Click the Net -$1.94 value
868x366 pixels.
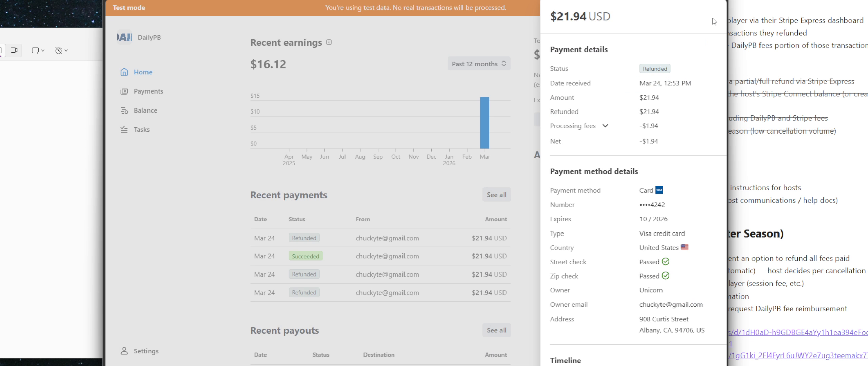tap(649, 141)
